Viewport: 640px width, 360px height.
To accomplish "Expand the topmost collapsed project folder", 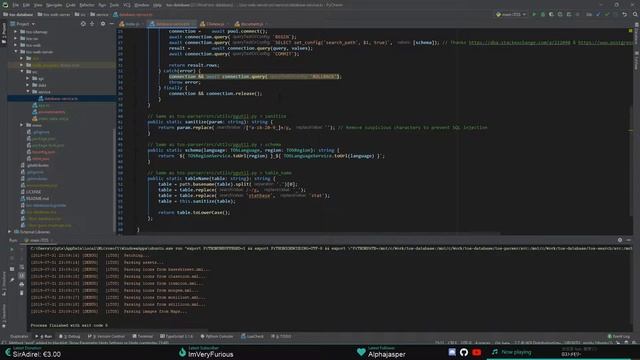I will (16, 32).
